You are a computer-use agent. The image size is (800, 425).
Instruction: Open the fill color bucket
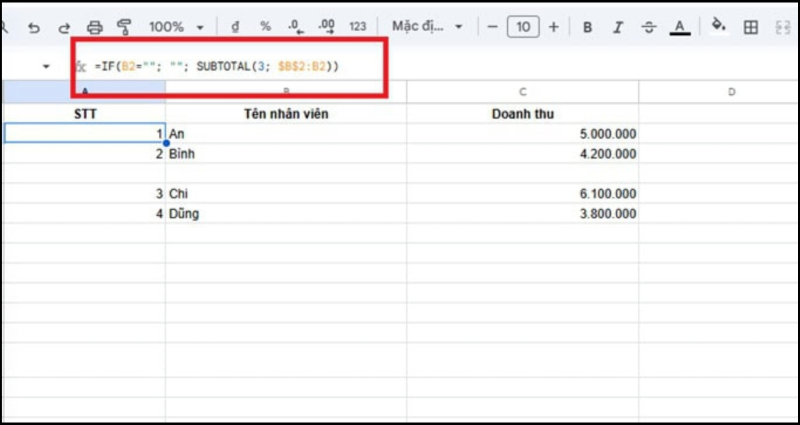pos(719,25)
